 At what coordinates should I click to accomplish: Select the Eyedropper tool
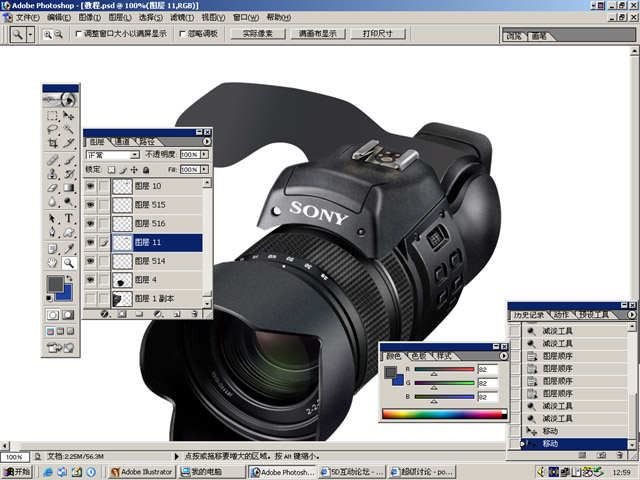point(69,249)
